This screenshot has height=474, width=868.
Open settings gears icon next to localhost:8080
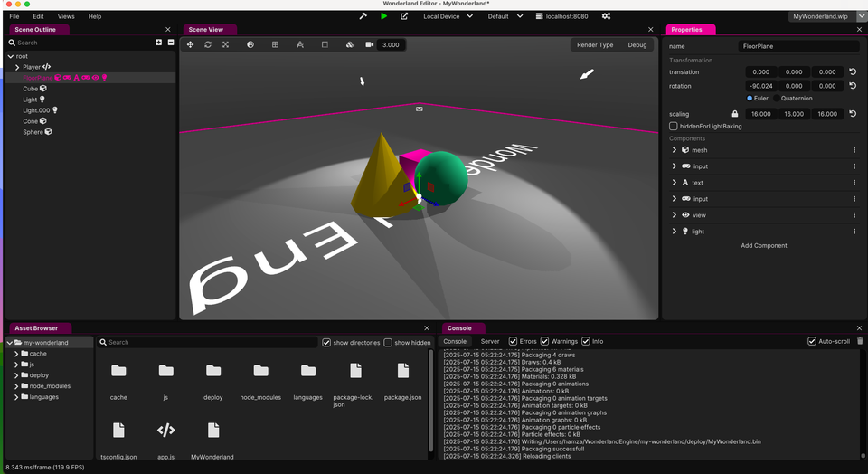tap(606, 16)
